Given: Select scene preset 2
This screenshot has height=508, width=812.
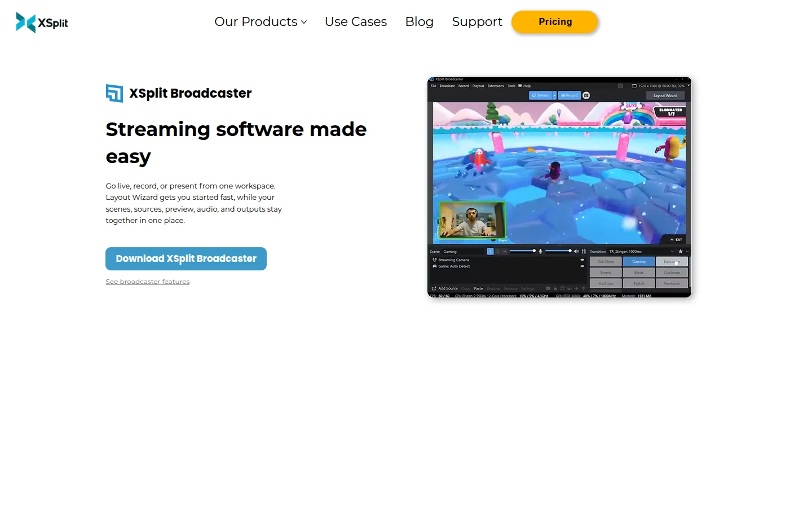Looking at the screenshot, I should [x=497, y=251].
